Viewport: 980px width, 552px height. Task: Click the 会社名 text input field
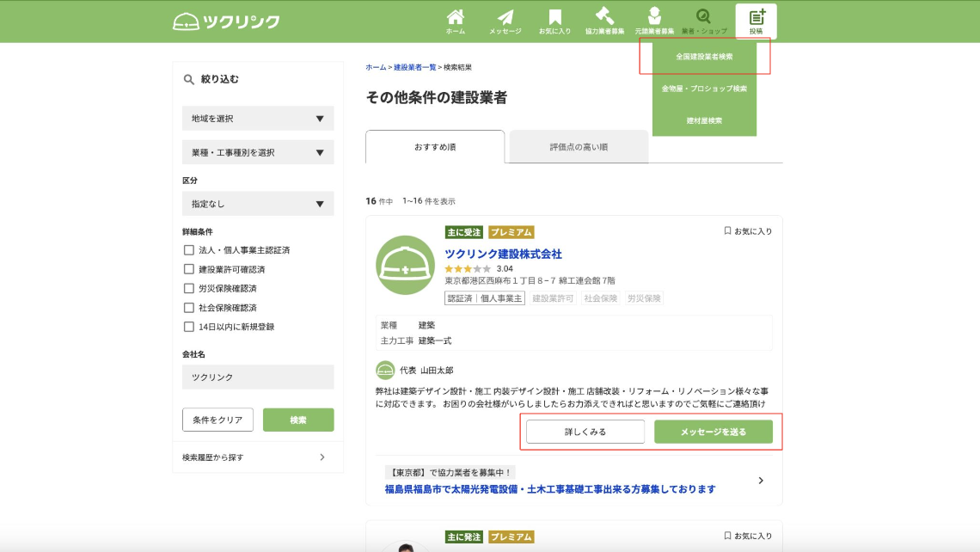tap(258, 377)
